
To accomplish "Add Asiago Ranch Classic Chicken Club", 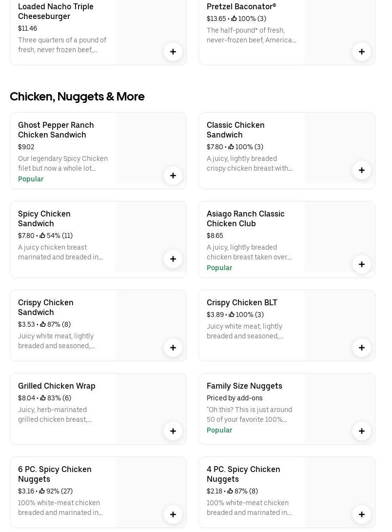I will [x=362, y=264].
